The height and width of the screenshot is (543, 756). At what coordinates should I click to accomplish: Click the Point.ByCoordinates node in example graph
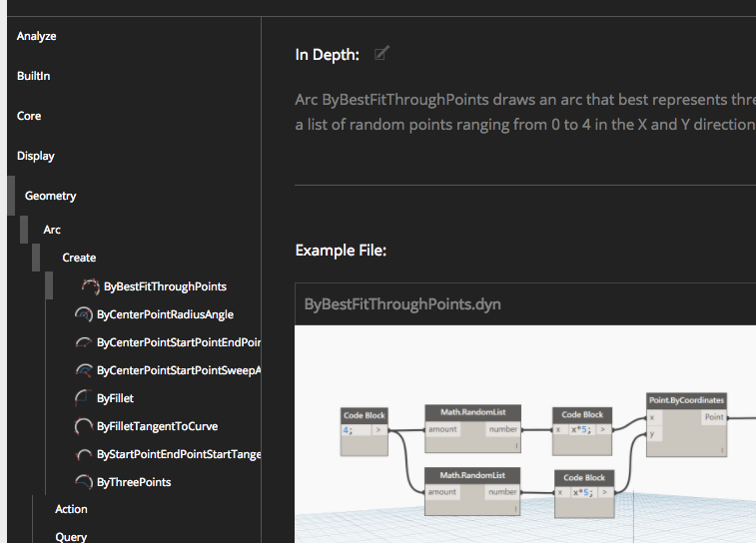(686, 400)
